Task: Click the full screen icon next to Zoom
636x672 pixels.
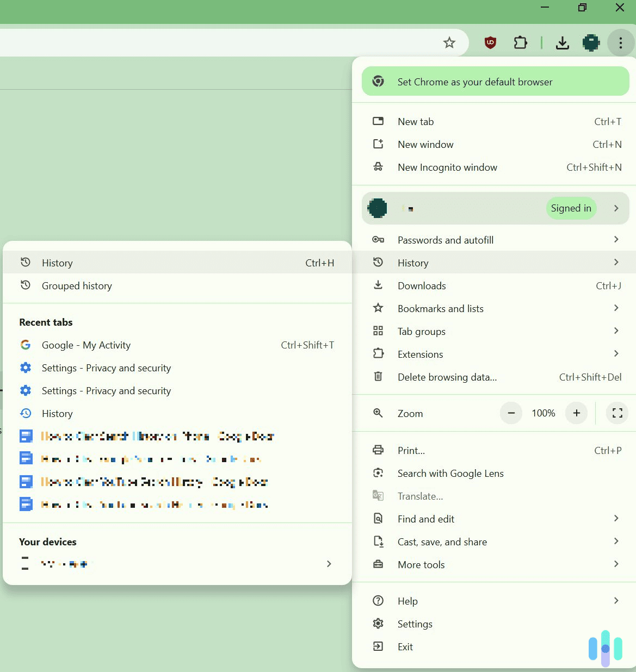Action: [x=617, y=413]
